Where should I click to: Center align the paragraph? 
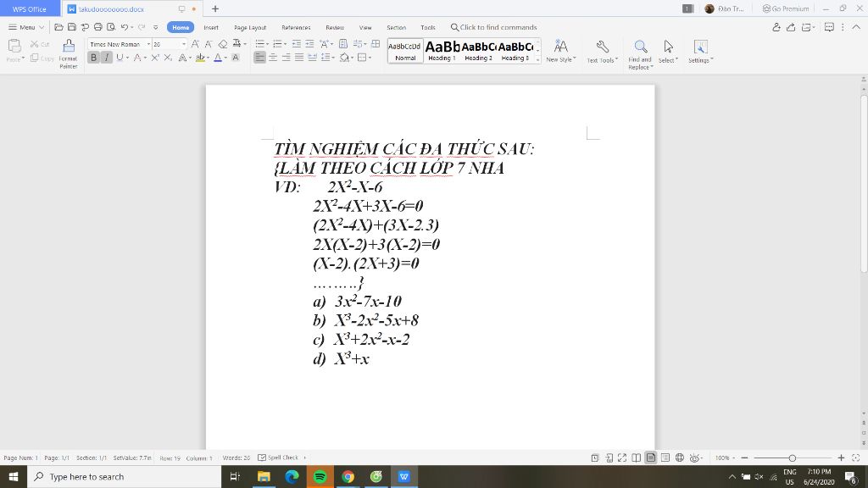pos(273,58)
